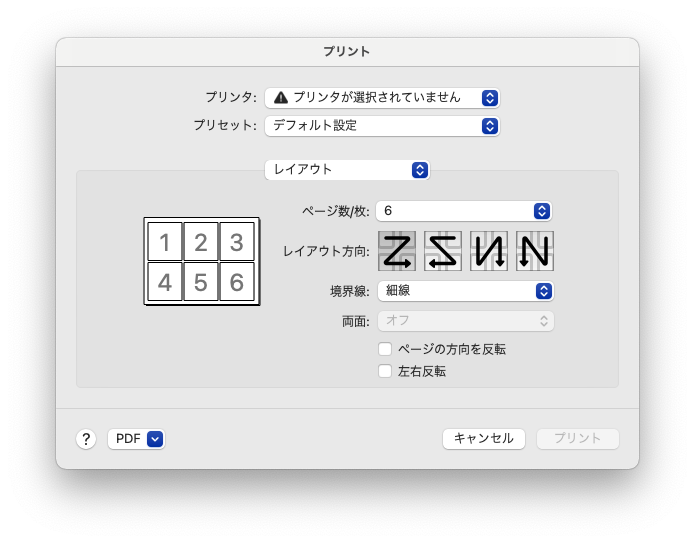Viewport: 695px width, 543px height.
Task: Open the レイアウト section popup menu
Action: point(347,170)
